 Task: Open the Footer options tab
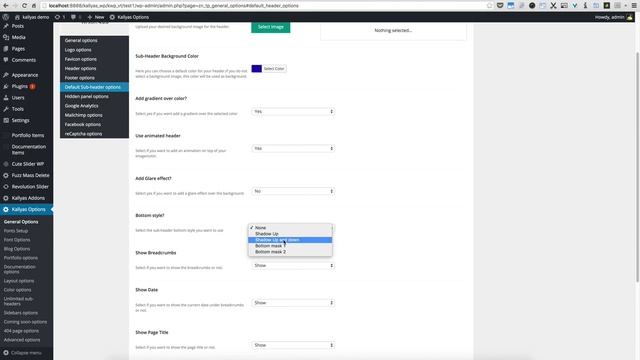pos(94,78)
